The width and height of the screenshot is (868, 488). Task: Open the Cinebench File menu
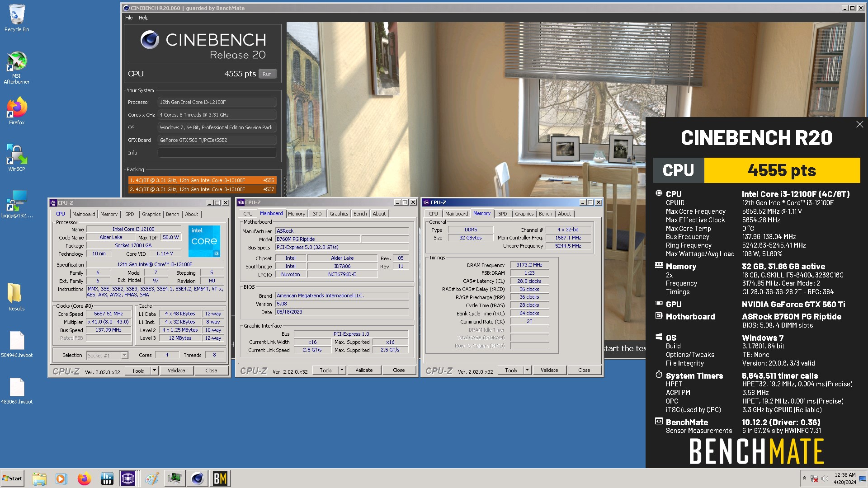click(129, 18)
